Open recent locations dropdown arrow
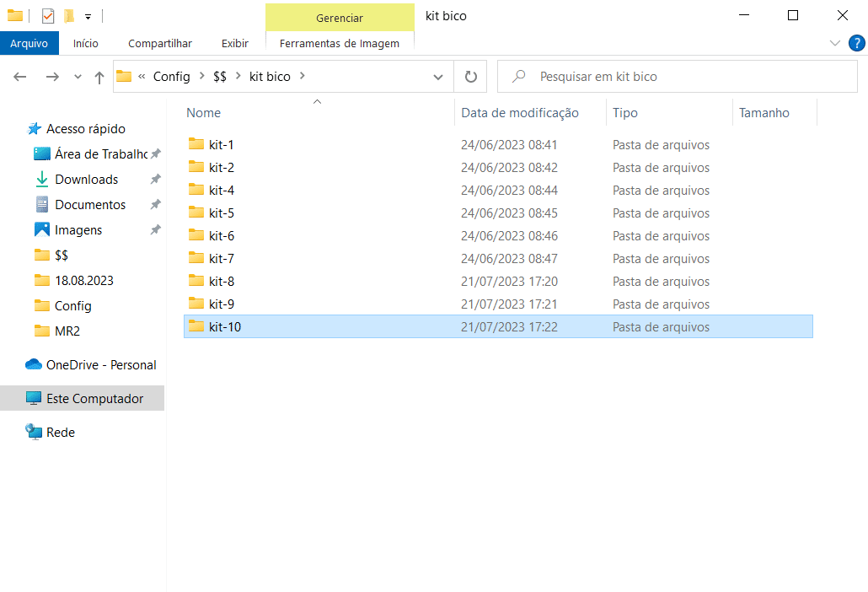This screenshot has width=868, height=592. click(x=78, y=77)
